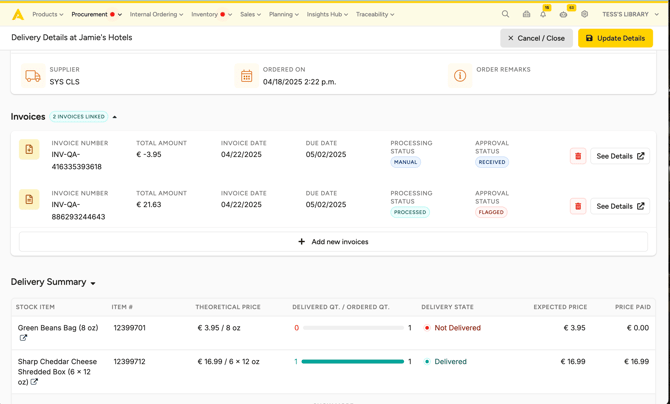Open the Procurement menu

(x=94, y=14)
